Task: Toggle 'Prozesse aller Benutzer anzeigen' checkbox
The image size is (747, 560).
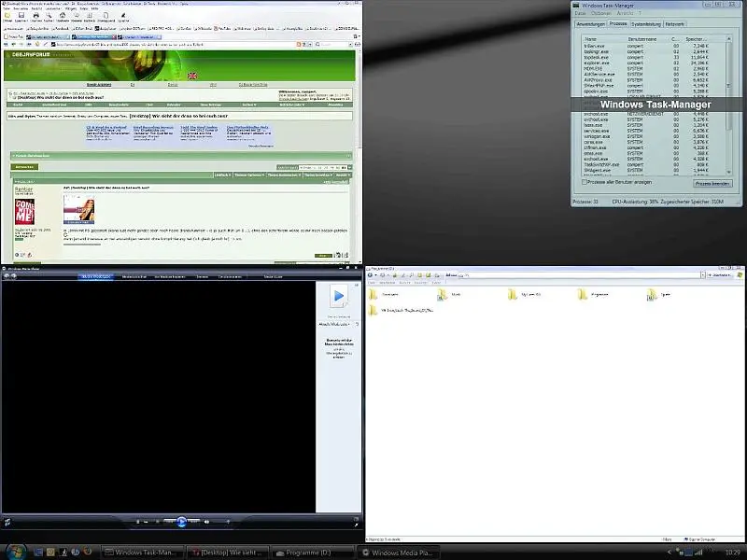Action: (x=585, y=182)
